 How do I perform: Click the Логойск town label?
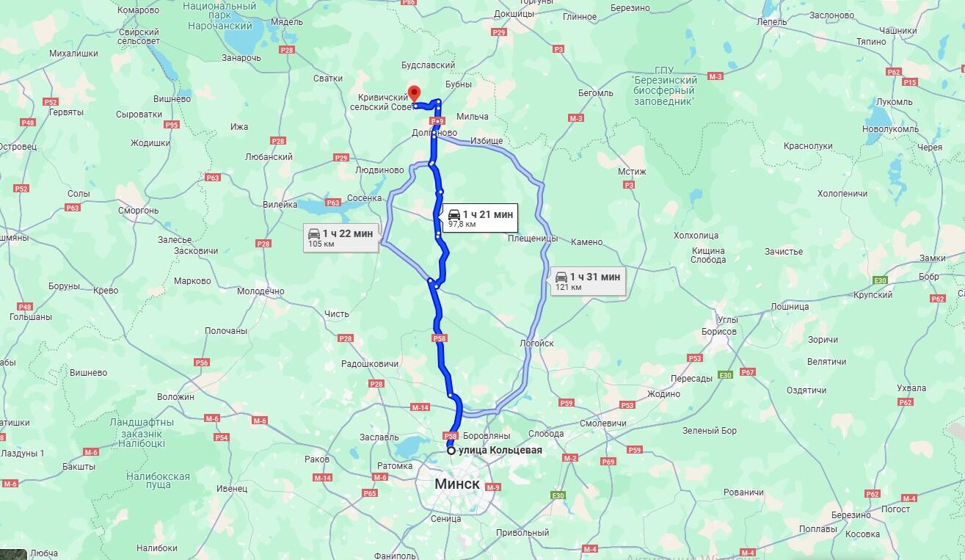[536, 343]
